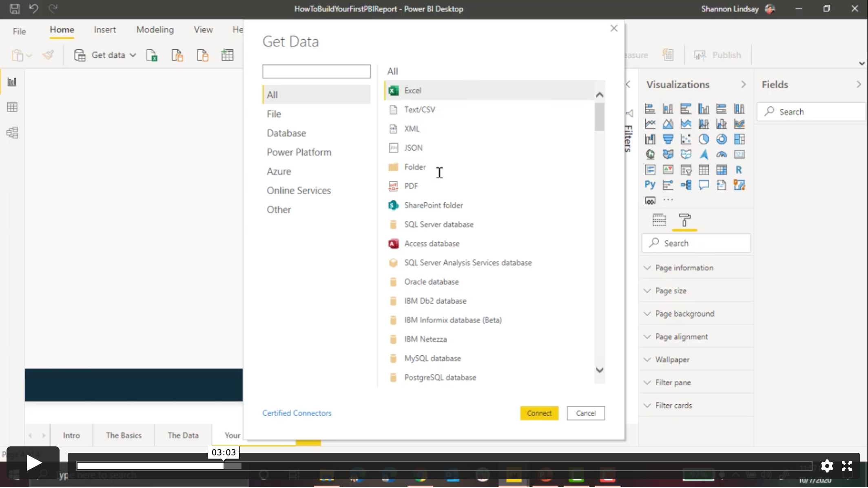Switch to Model view in left sidebar
The width and height of the screenshot is (868, 488).
12,133
